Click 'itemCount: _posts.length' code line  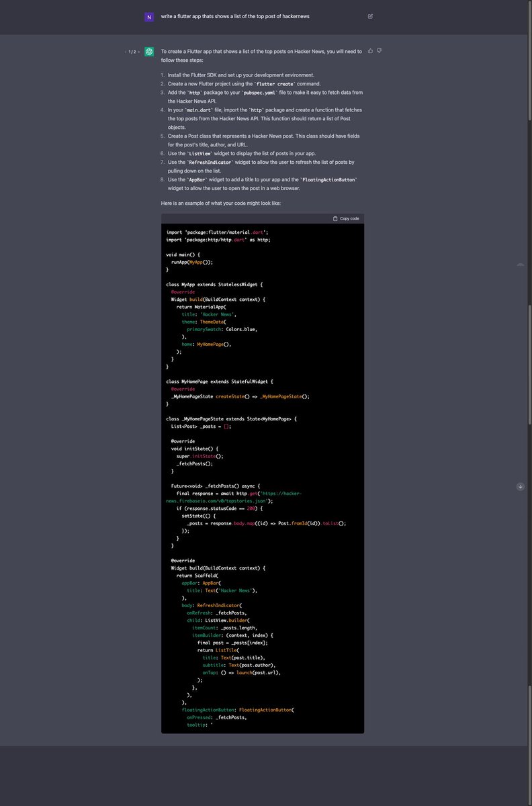coord(225,627)
